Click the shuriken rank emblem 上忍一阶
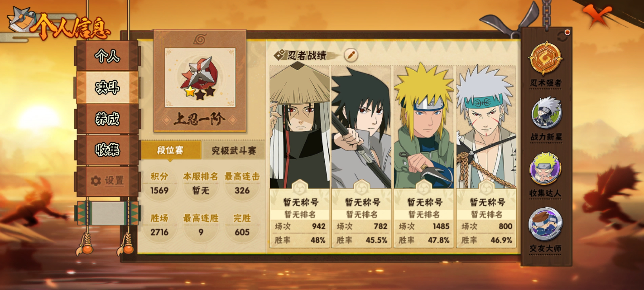 pos(200,78)
